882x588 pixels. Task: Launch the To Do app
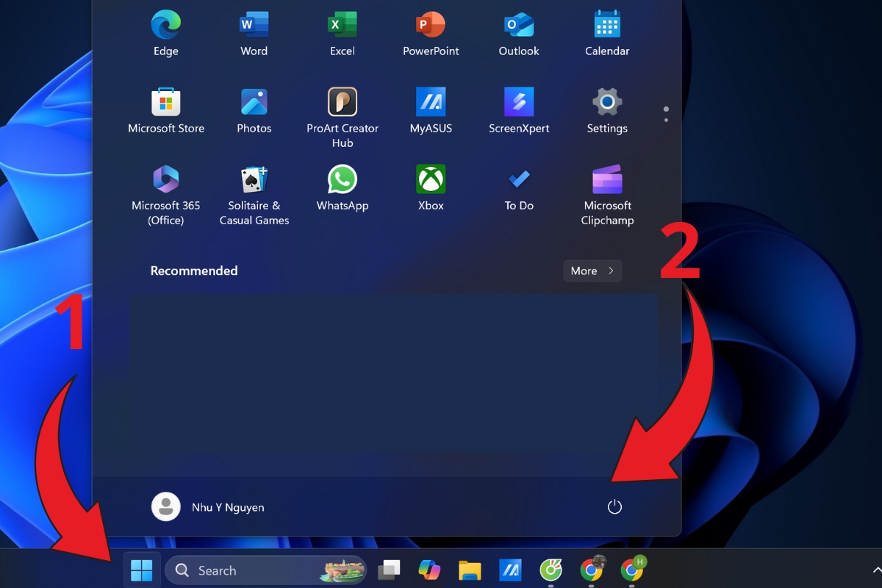(x=519, y=187)
